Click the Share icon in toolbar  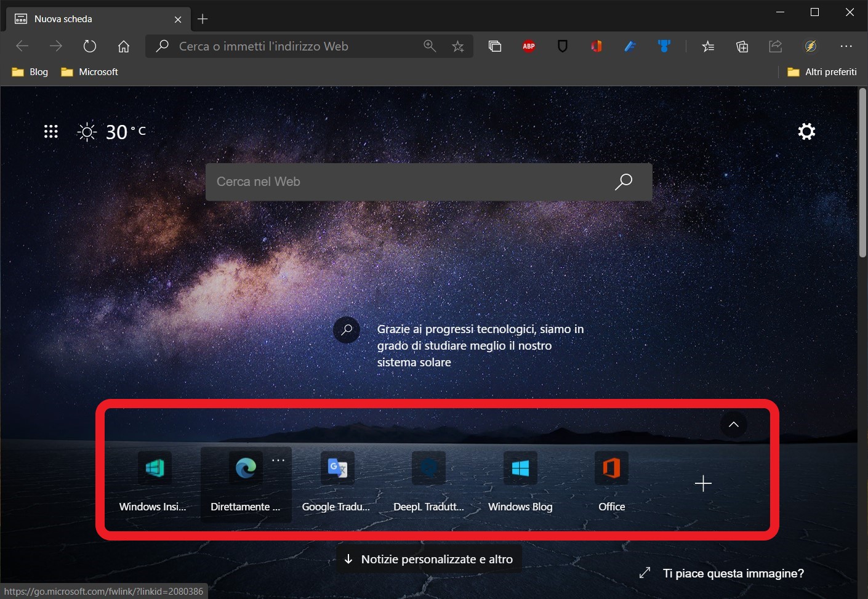(776, 46)
